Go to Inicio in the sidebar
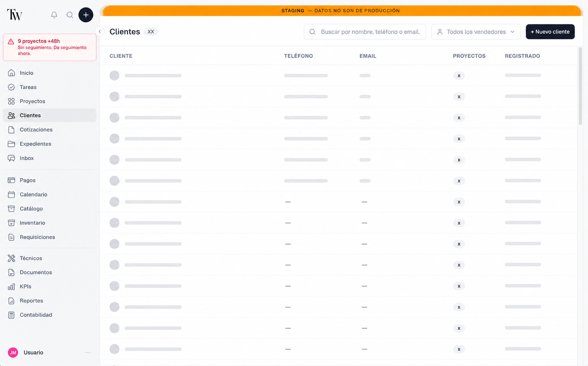This screenshot has height=366, width=588. [x=50, y=73]
